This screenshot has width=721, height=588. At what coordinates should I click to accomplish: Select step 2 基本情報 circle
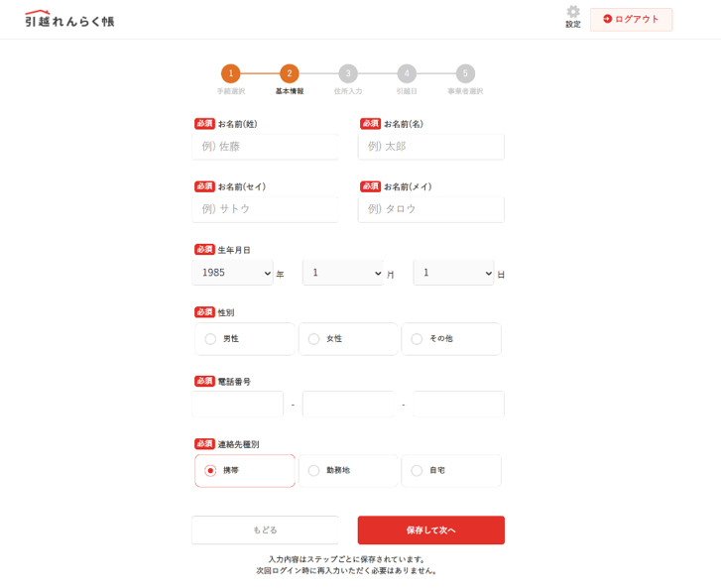[x=289, y=73]
